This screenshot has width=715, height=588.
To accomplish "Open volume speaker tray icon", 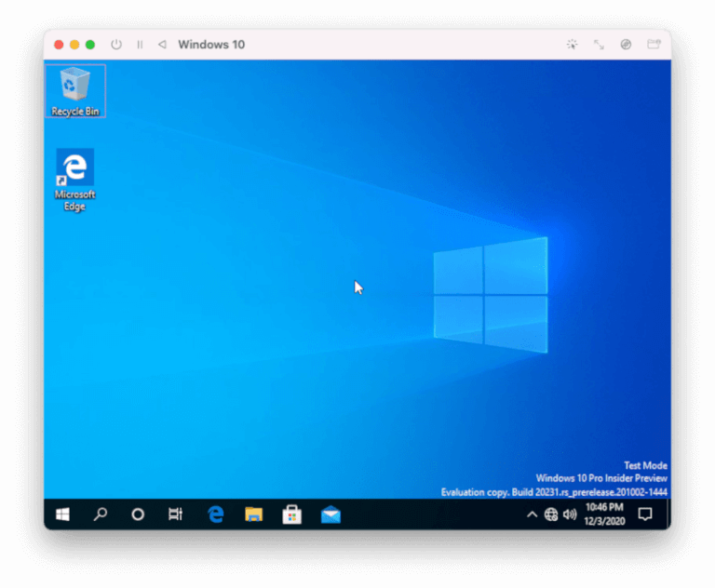I will pyautogui.click(x=570, y=514).
